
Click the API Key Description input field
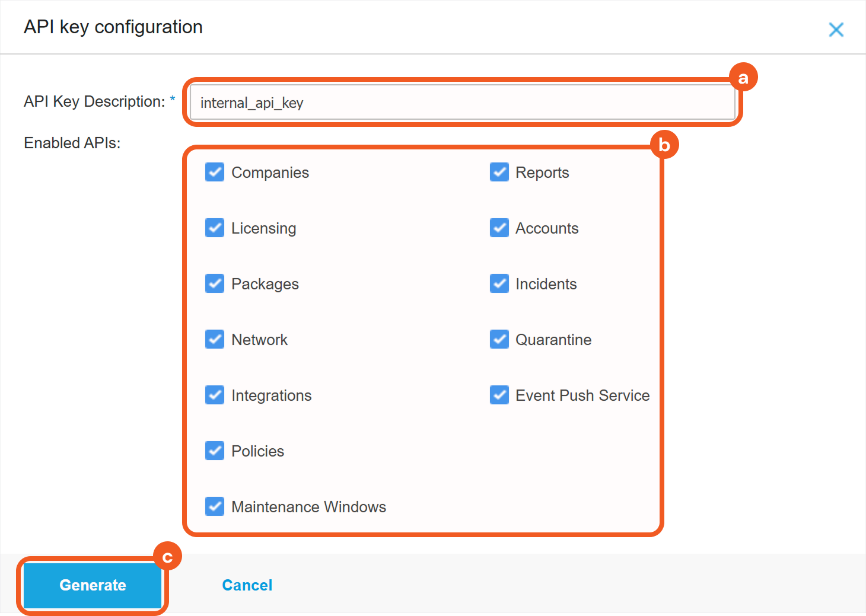(463, 103)
